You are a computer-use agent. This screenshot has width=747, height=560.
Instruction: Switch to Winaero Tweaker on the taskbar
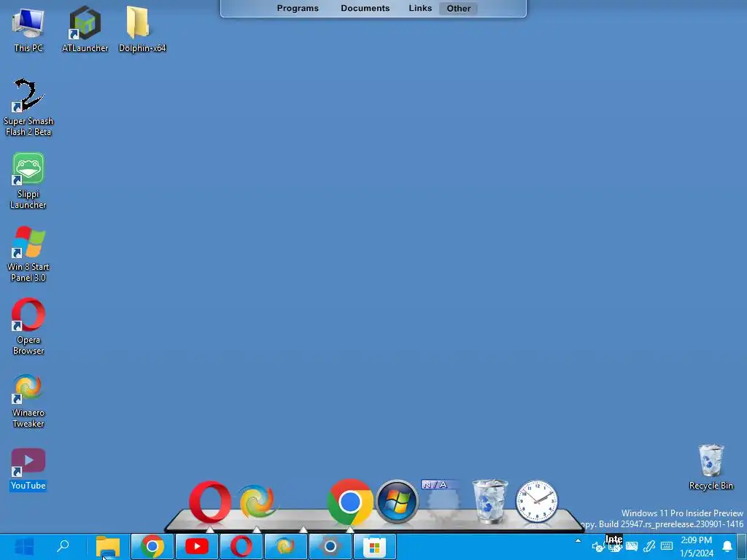(286, 547)
